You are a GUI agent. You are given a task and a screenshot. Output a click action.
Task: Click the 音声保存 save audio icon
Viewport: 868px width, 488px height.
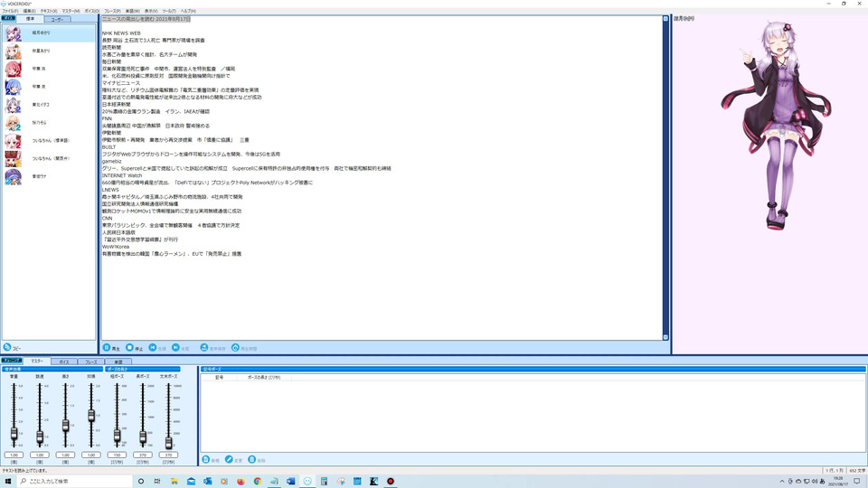click(204, 347)
